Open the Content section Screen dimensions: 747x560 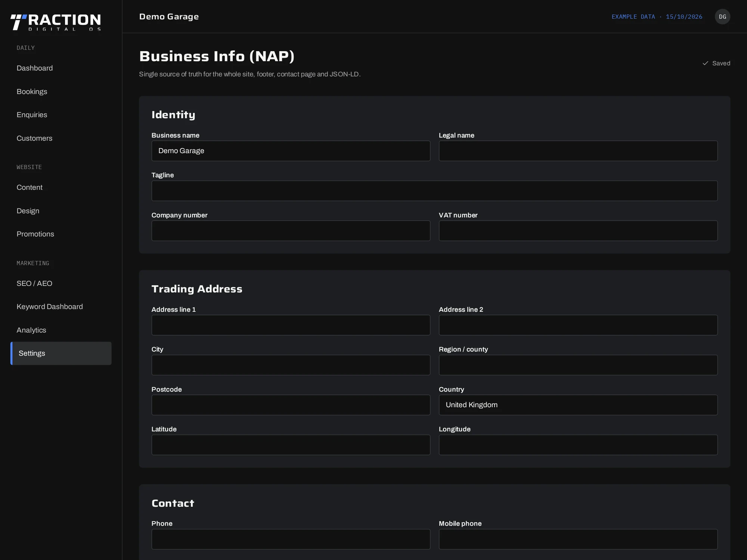coord(61,187)
